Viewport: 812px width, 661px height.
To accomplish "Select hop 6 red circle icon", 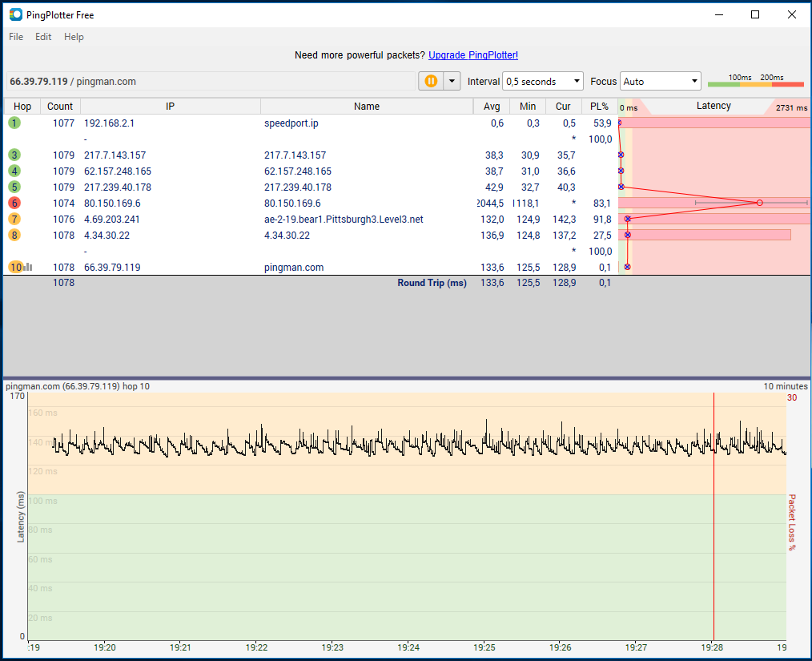I will [14, 203].
